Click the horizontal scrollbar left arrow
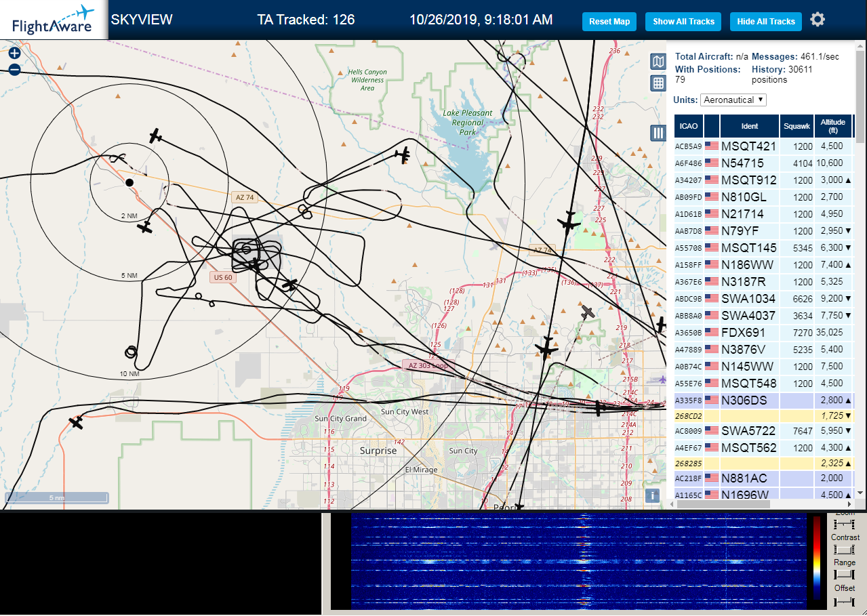Screen dimensions: 867x616 [x=672, y=504]
